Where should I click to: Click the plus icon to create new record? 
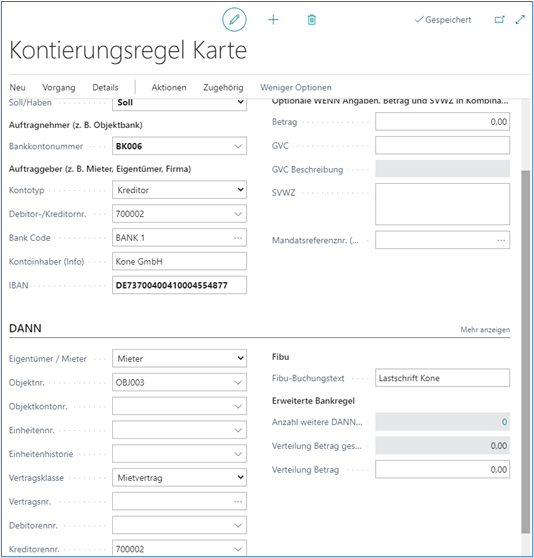pyautogui.click(x=273, y=20)
